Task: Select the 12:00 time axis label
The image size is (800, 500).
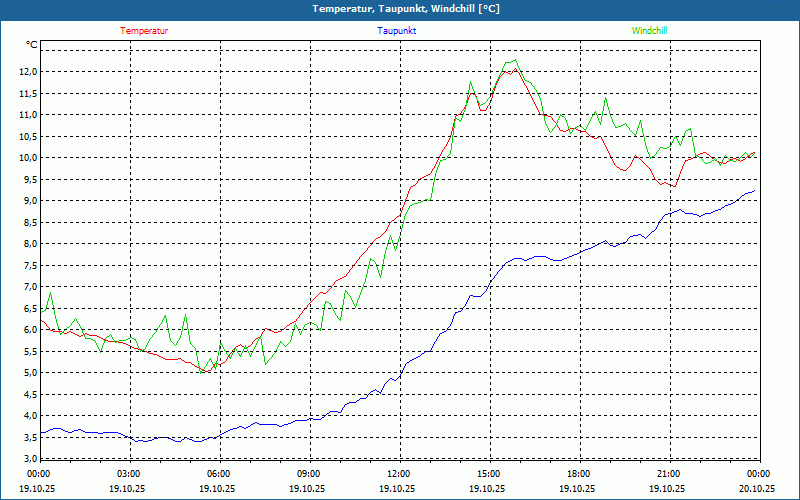Action: pyautogui.click(x=399, y=474)
